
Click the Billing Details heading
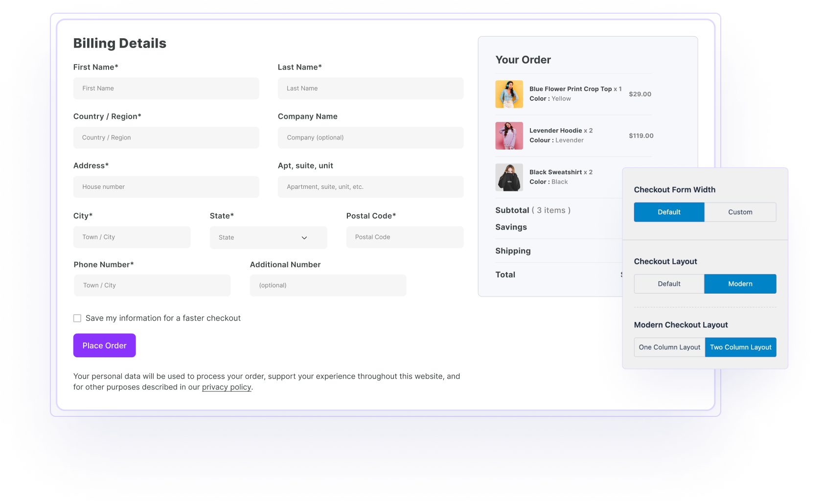click(x=120, y=44)
